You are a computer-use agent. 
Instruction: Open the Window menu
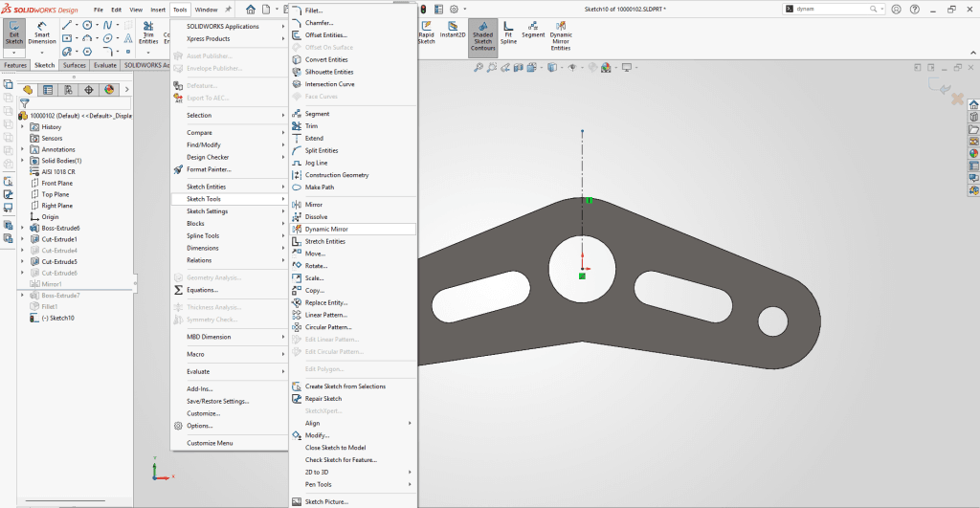207,10
